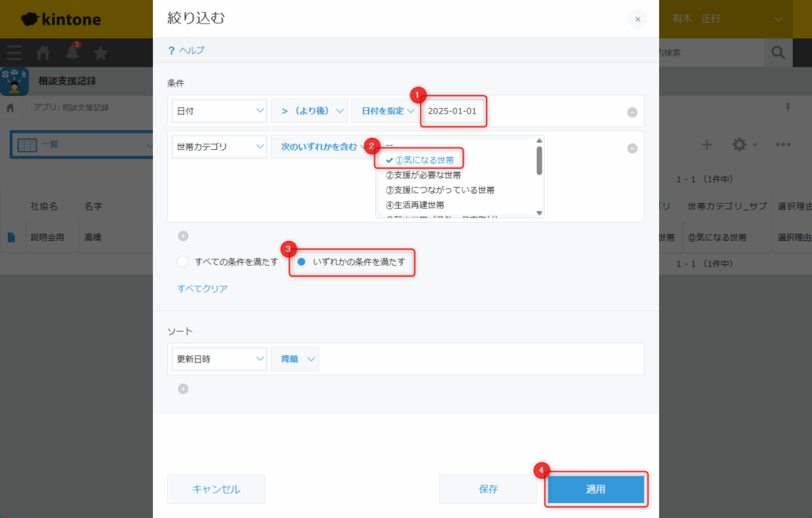Click the home icon in header
Viewport: 812px width, 518px height.
pos(44,53)
